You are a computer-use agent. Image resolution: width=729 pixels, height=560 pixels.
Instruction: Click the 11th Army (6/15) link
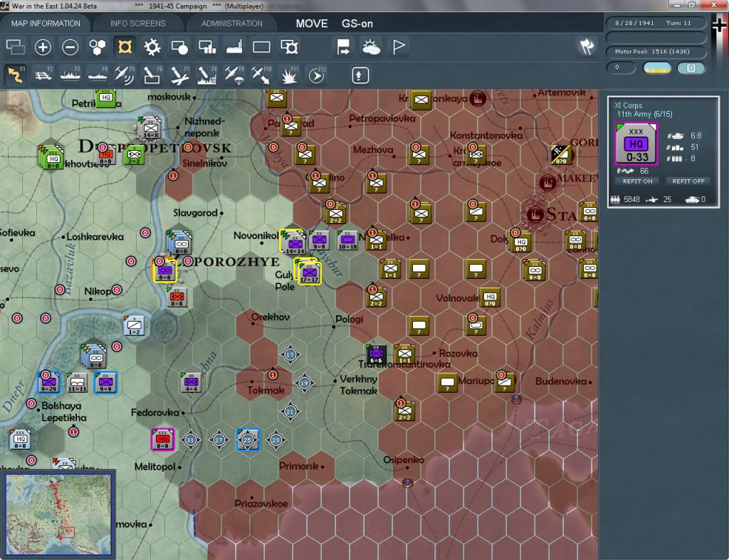point(644,114)
